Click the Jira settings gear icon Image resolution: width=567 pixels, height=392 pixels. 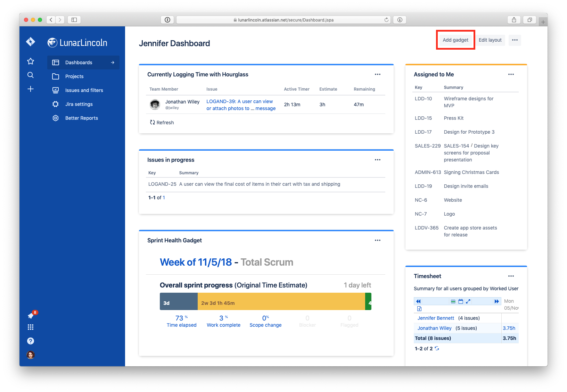tap(56, 104)
